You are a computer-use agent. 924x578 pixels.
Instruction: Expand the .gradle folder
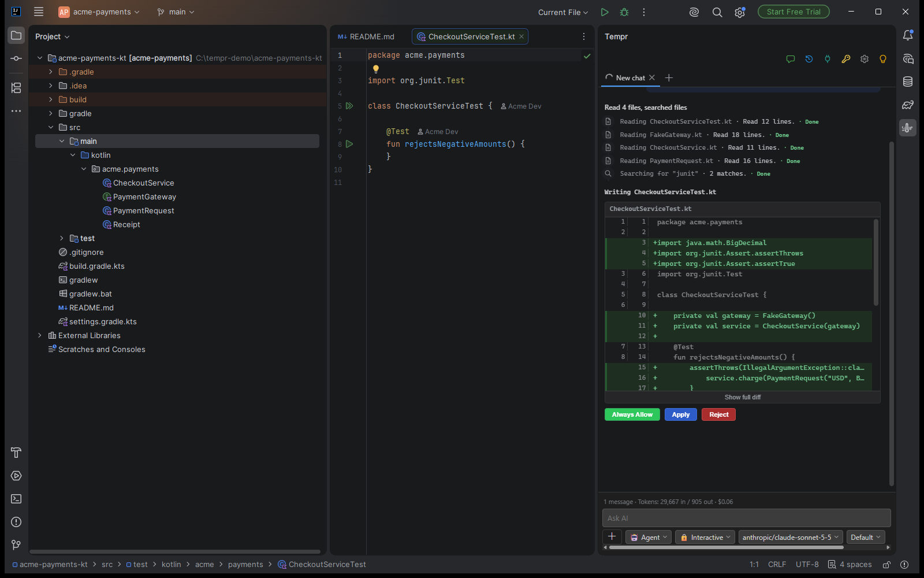tap(51, 72)
